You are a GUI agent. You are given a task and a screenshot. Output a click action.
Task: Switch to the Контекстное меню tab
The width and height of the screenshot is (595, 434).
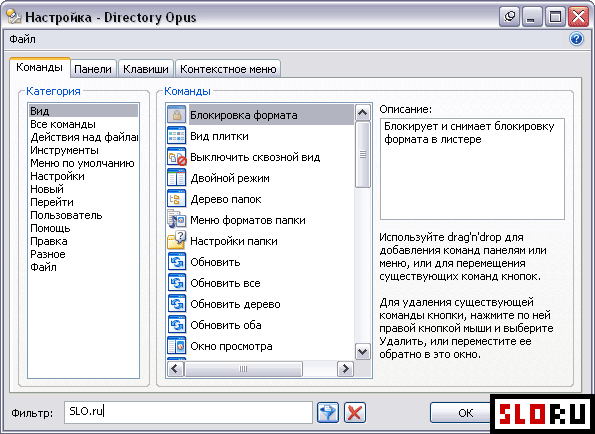click(228, 69)
